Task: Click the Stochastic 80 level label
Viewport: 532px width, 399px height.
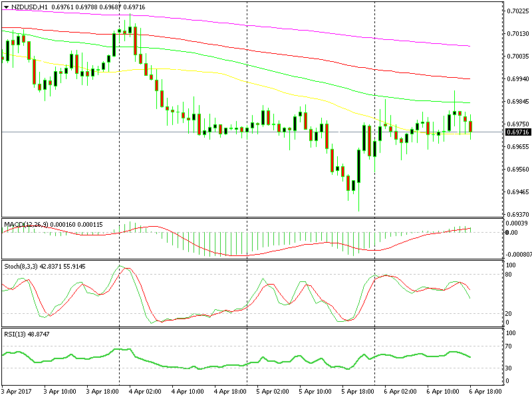Action: tap(509, 274)
